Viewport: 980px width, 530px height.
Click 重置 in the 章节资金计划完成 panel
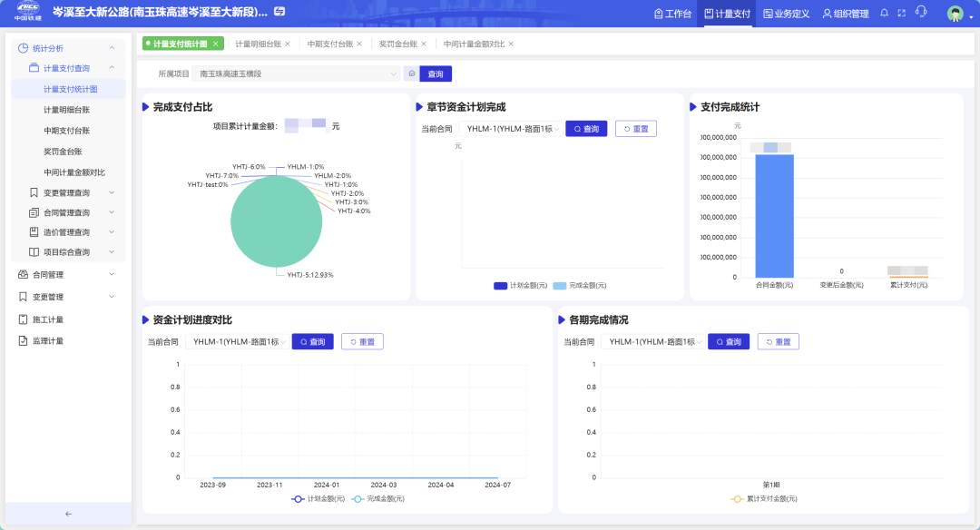634,128
